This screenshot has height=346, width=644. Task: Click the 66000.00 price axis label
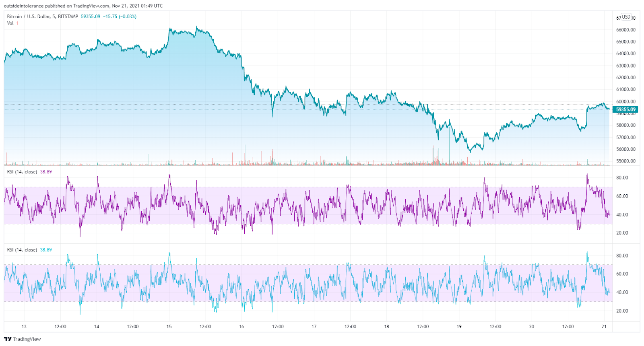coord(626,30)
